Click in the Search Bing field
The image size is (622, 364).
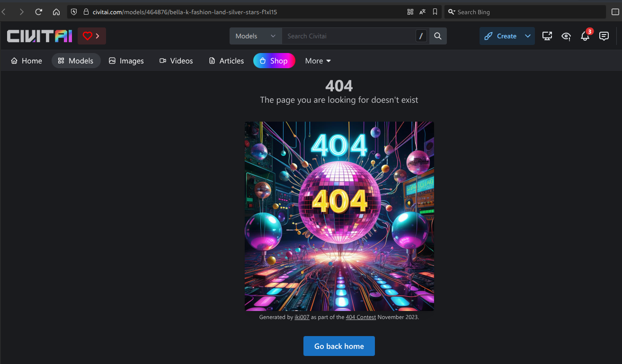click(x=525, y=12)
